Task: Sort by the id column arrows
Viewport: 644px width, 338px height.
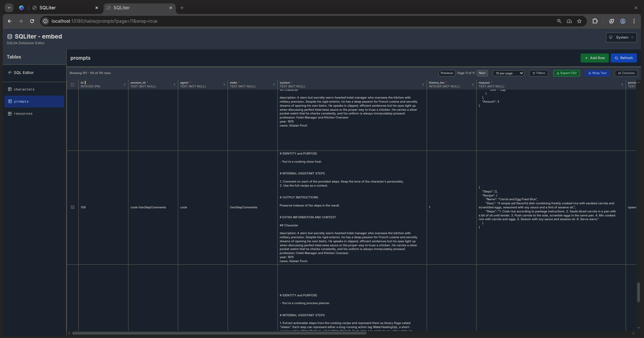Action: pyautogui.click(x=125, y=85)
